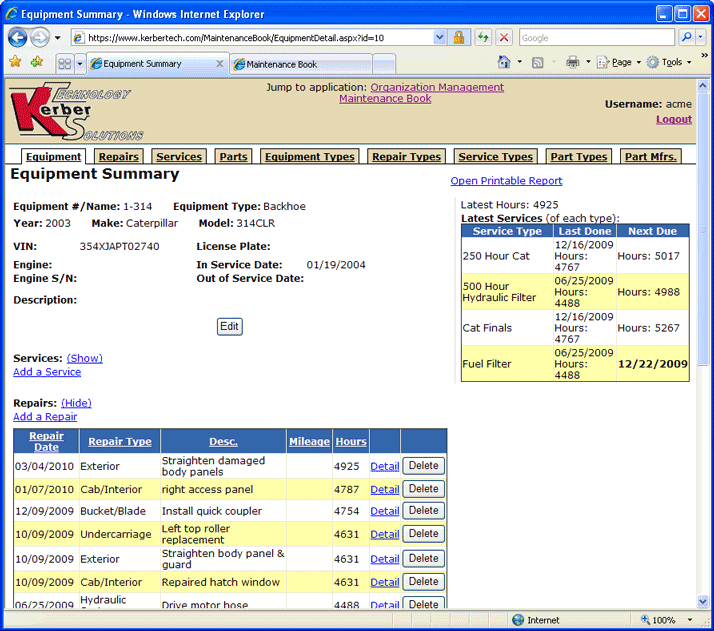Screen dimensions: 714x631
Task: Sort repairs by Hours column
Action: [351, 441]
